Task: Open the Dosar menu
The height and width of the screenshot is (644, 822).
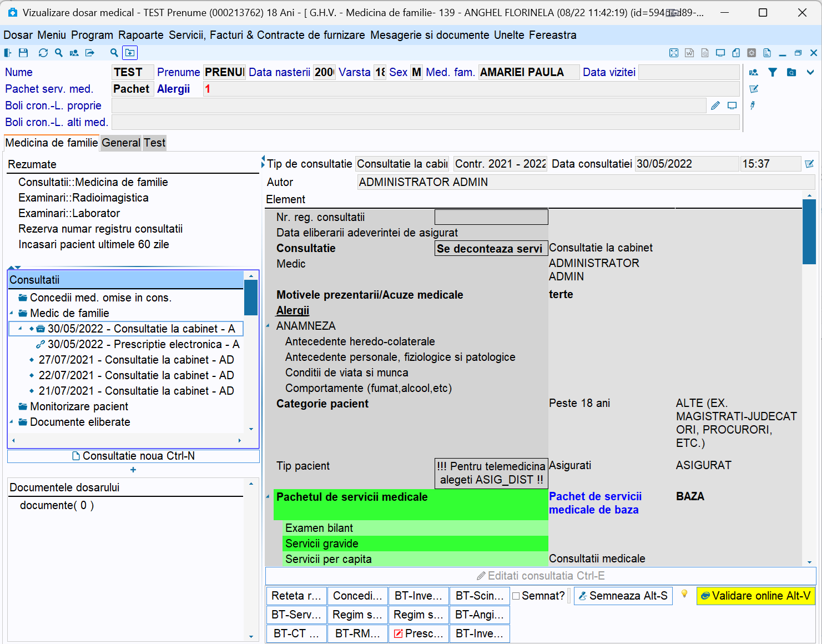Action: click(18, 35)
